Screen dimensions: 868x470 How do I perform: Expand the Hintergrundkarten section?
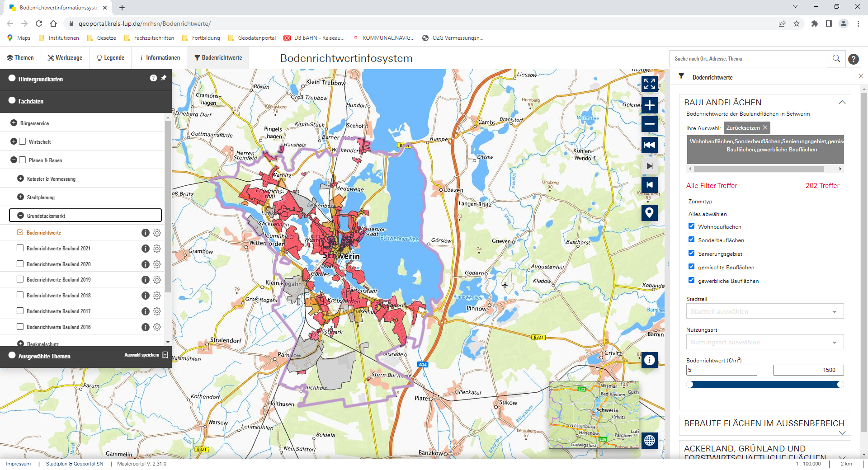point(12,78)
